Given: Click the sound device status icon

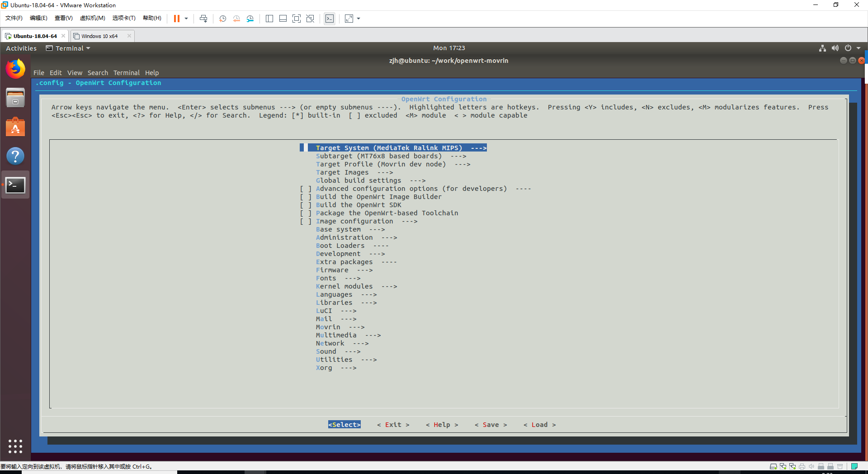Looking at the screenshot, I should 811,466.
